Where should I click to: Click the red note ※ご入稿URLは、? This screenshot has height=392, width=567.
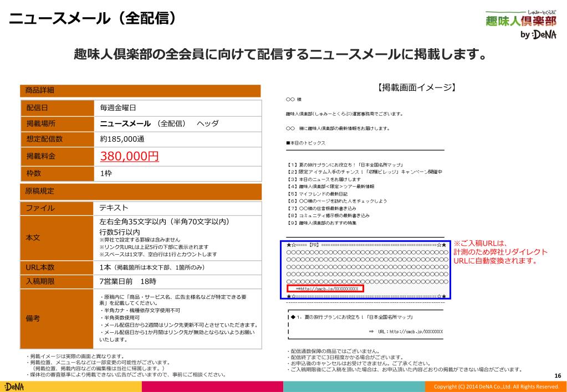coord(481,244)
